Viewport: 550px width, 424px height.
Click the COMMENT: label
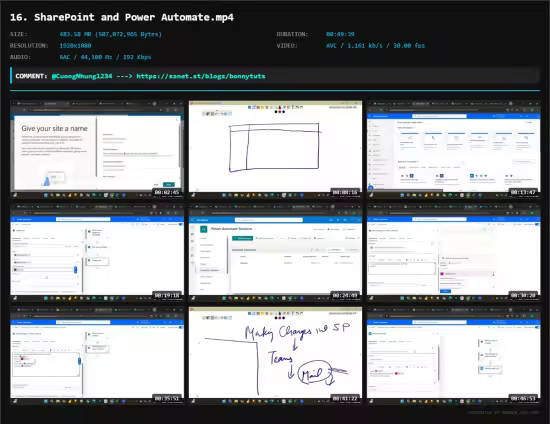(x=31, y=76)
